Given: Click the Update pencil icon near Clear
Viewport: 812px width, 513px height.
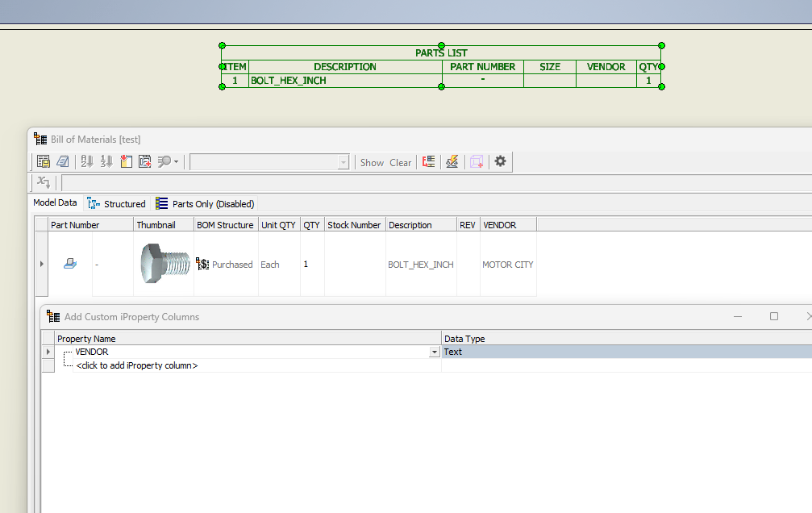Looking at the screenshot, I should (x=452, y=161).
